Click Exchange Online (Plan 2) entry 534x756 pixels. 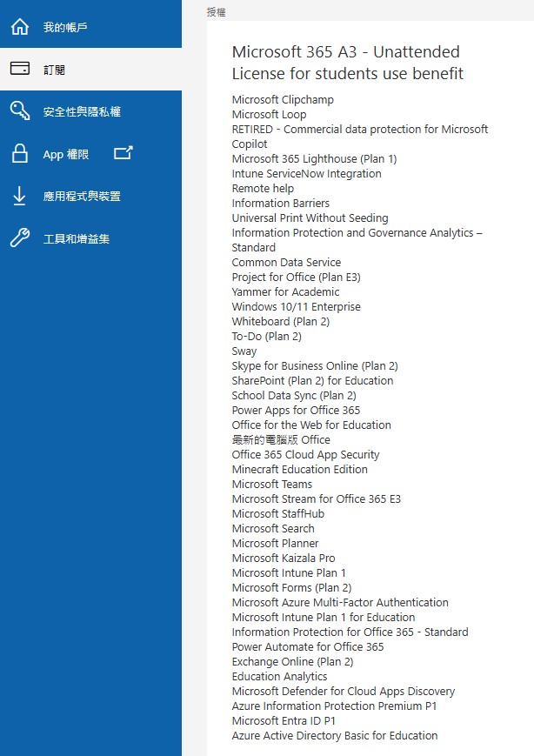coord(292,661)
